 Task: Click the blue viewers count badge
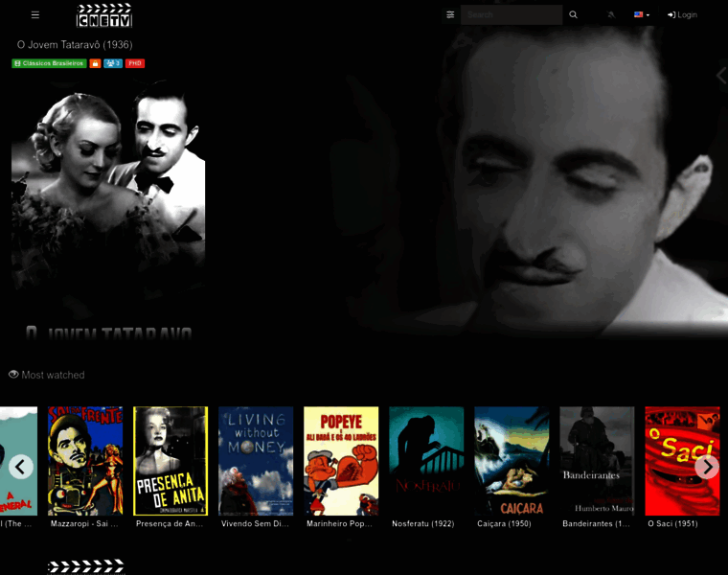tap(113, 63)
